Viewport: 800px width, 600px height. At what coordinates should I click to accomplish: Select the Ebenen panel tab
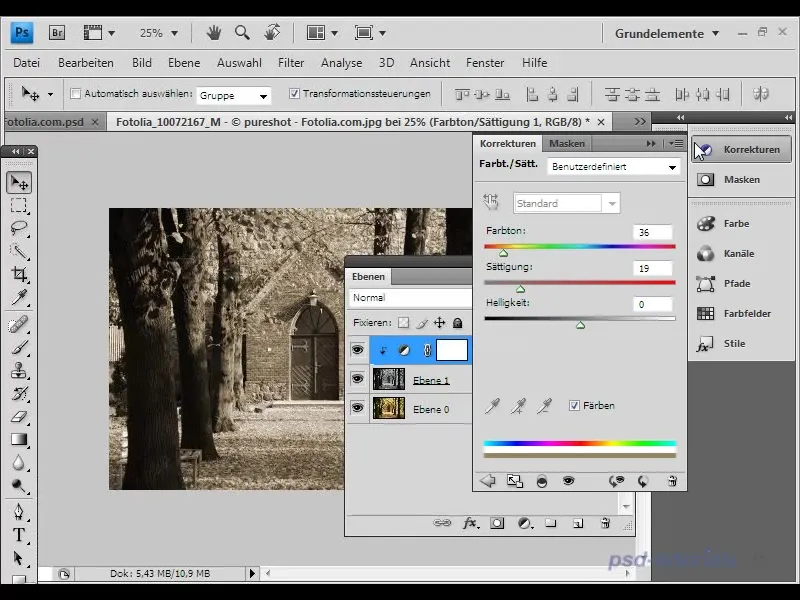coord(368,277)
